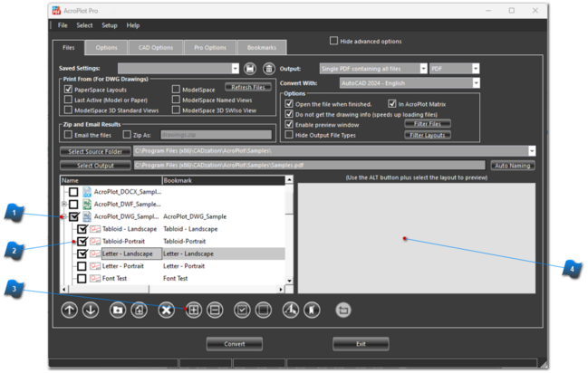Open the Select menu
This screenshot has height=373, width=588.
pos(84,25)
